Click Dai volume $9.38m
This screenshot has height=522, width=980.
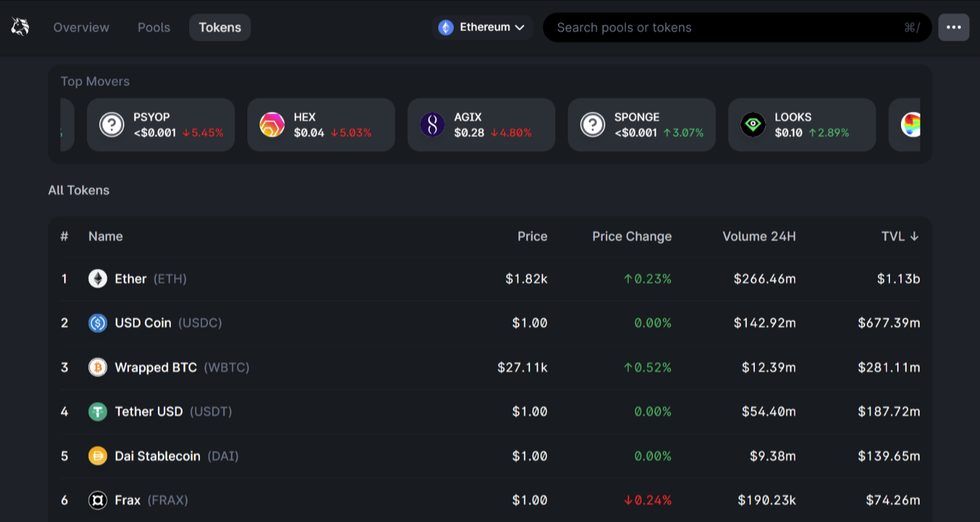773,456
